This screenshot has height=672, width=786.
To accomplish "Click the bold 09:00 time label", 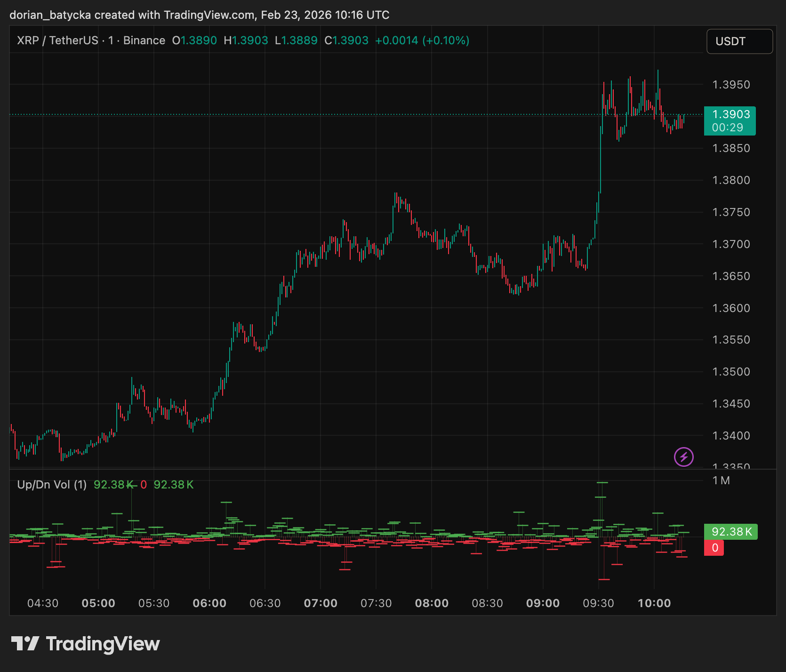I will (544, 603).
